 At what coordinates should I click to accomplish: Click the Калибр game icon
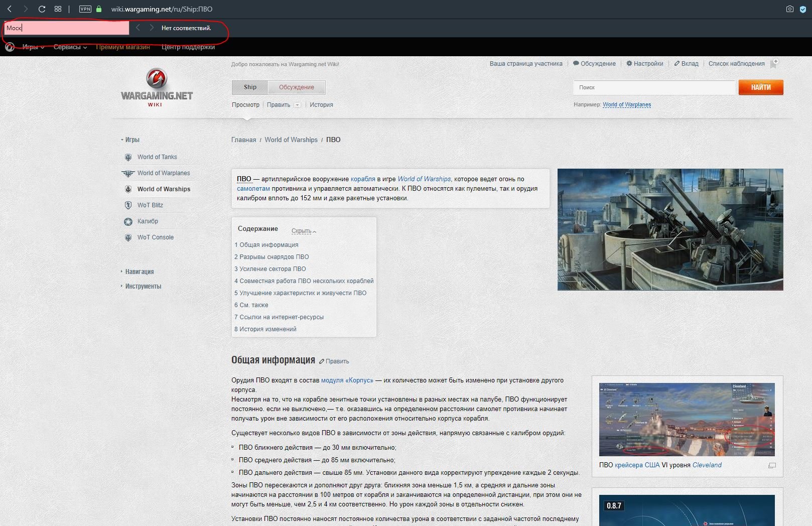[x=128, y=221]
